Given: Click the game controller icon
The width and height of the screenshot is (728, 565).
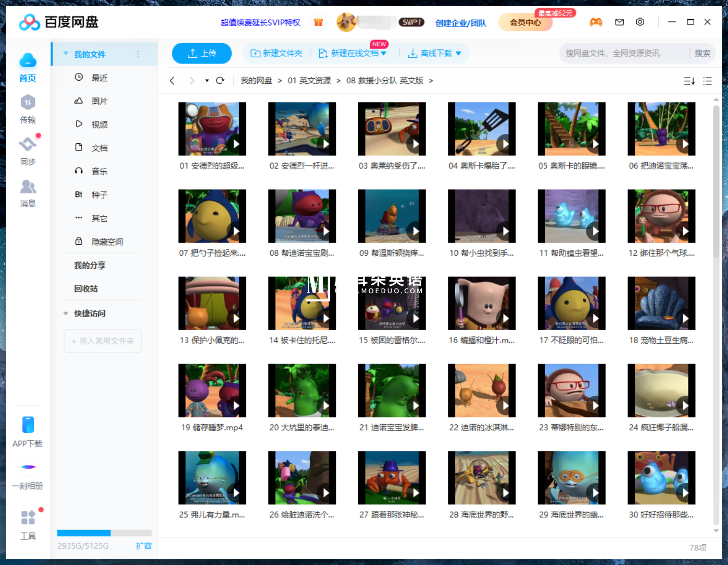Looking at the screenshot, I should 596,22.
